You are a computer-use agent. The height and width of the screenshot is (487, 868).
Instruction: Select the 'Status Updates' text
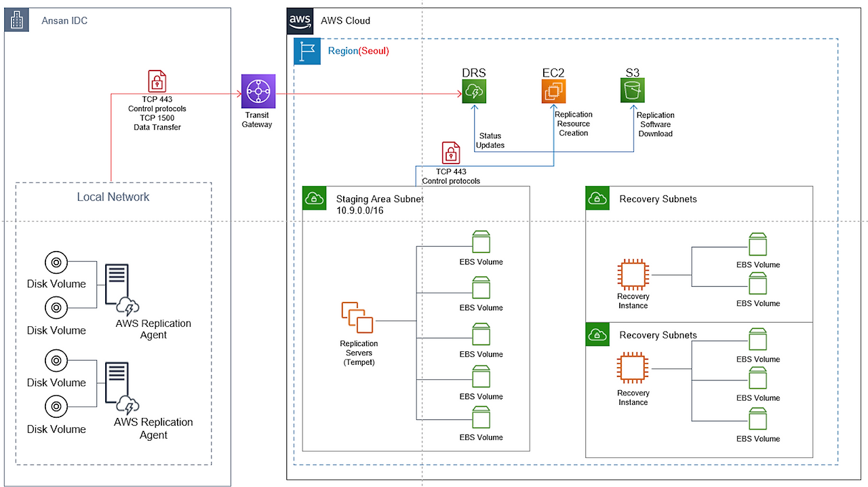(x=490, y=141)
